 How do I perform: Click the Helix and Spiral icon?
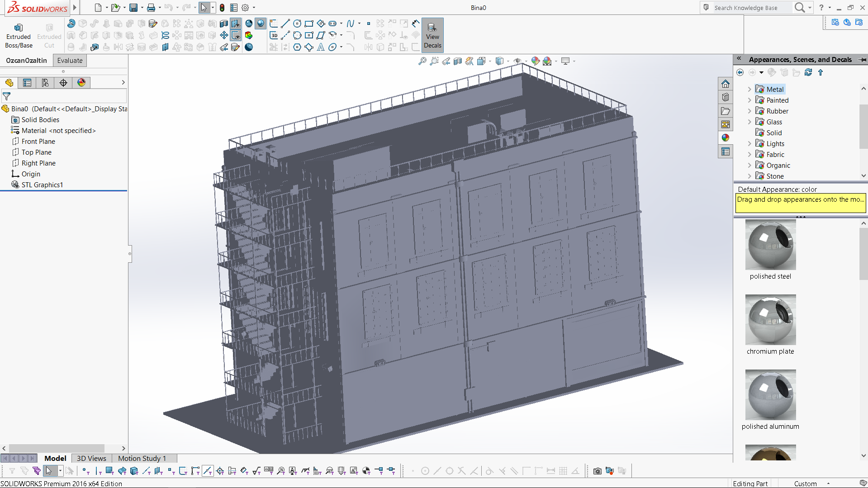click(165, 35)
